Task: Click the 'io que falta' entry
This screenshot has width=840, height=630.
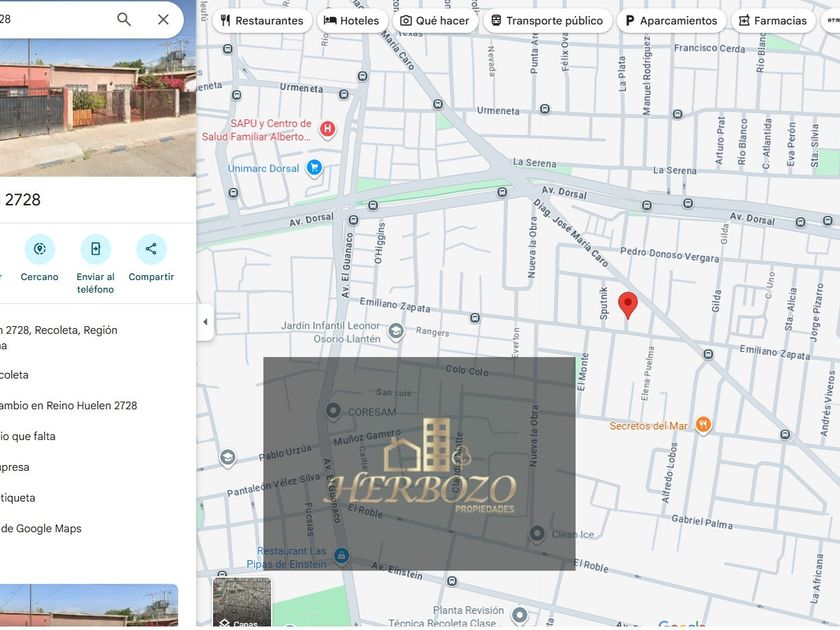Action: tap(28, 437)
